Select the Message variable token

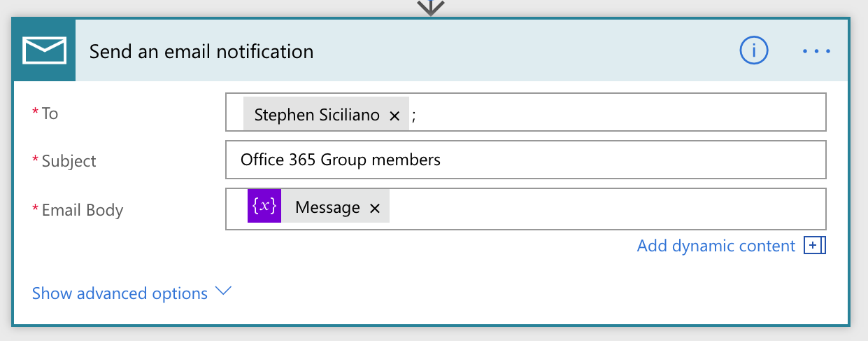[x=327, y=207]
